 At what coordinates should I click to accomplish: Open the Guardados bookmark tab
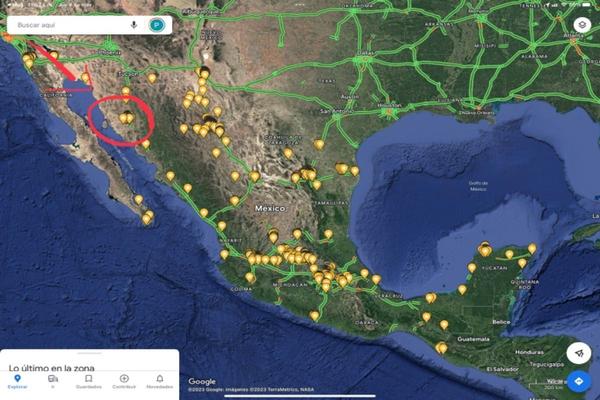pyautogui.click(x=88, y=381)
